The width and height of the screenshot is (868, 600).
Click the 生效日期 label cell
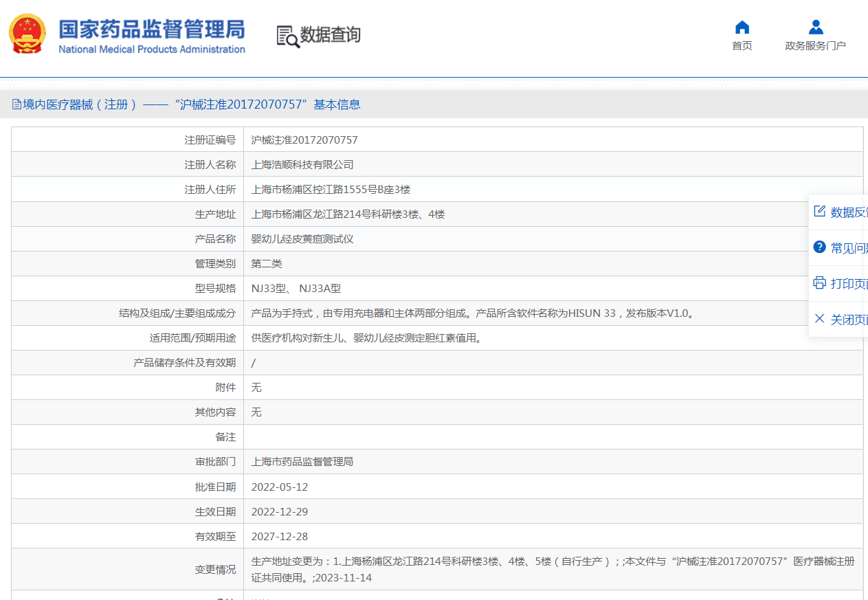click(x=127, y=511)
